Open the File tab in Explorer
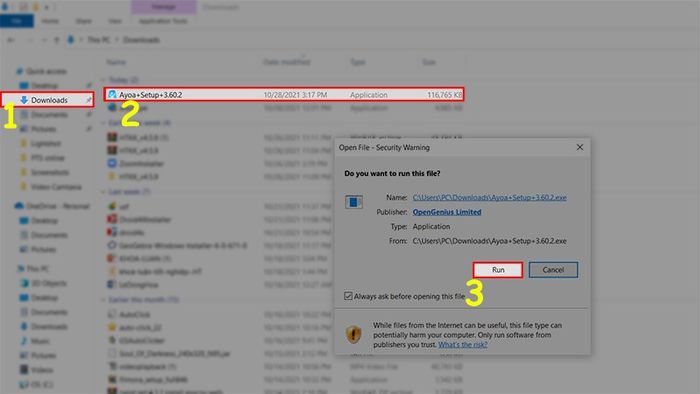Screen dimensions: 700x394 point(17,21)
